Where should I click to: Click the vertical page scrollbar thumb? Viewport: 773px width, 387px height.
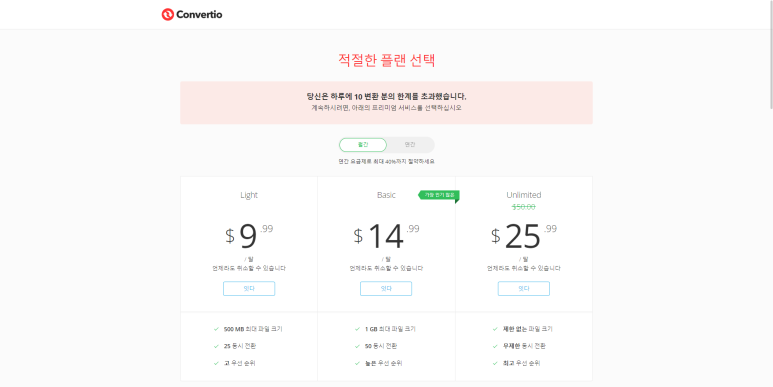(x=771, y=54)
